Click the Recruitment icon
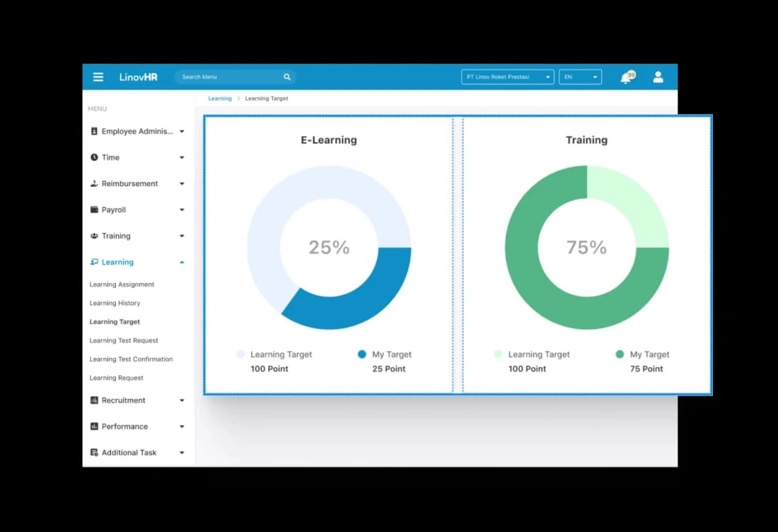The image size is (778, 532). point(94,400)
